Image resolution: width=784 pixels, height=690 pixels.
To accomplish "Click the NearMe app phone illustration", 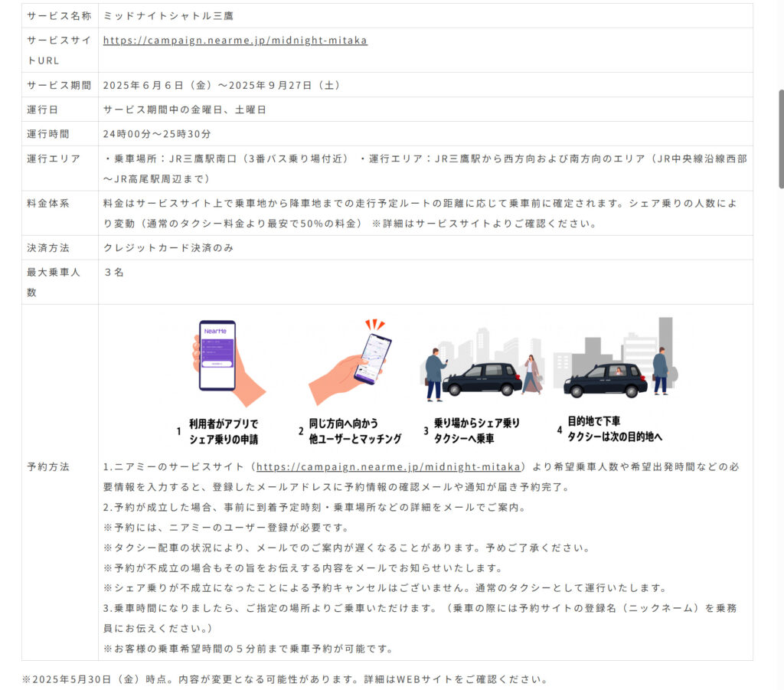I will pyautogui.click(x=217, y=355).
